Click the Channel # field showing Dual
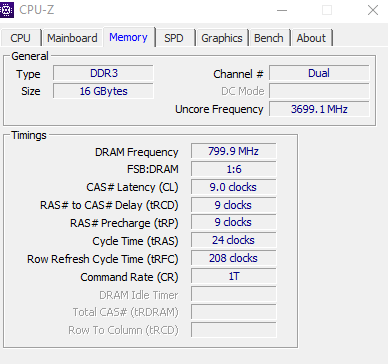The height and width of the screenshot is (364, 388). (319, 73)
